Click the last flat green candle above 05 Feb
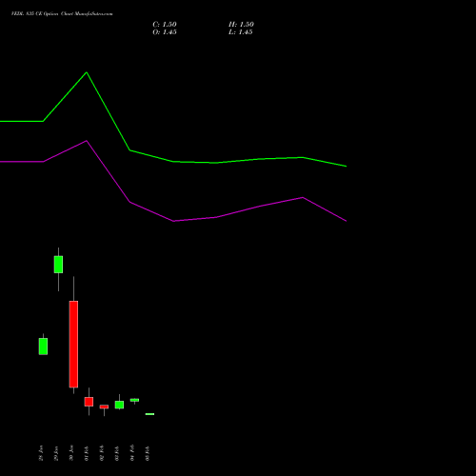This screenshot has width=476, height=476. tap(149, 414)
